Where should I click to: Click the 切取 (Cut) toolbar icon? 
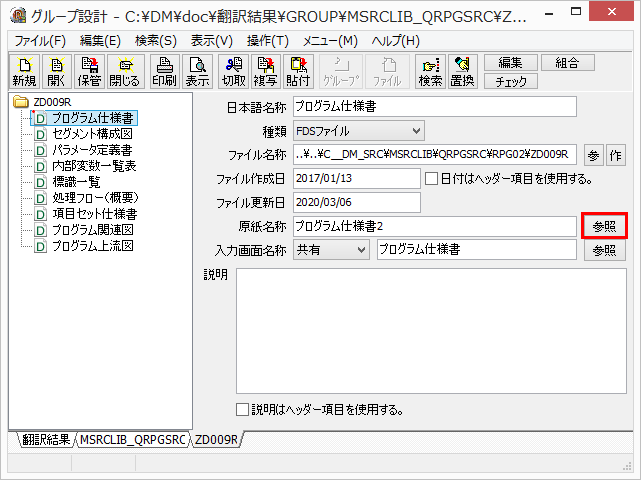pyautogui.click(x=233, y=72)
